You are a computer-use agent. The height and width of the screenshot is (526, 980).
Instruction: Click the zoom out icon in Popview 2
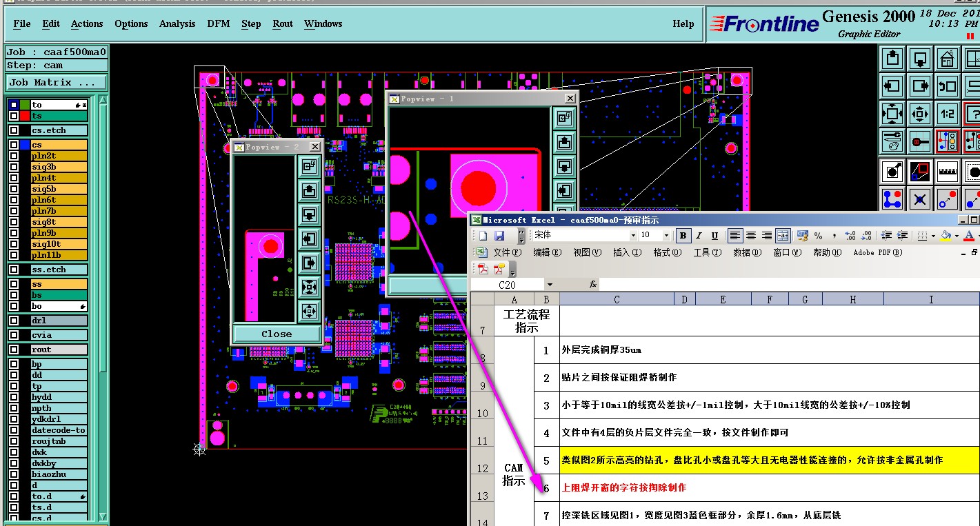point(310,310)
